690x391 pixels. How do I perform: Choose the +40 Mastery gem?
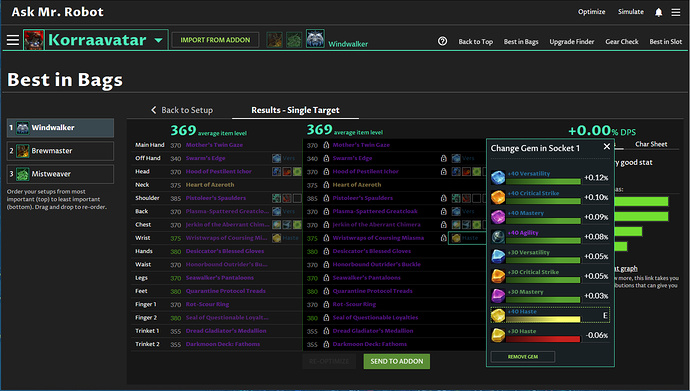click(x=550, y=217)
